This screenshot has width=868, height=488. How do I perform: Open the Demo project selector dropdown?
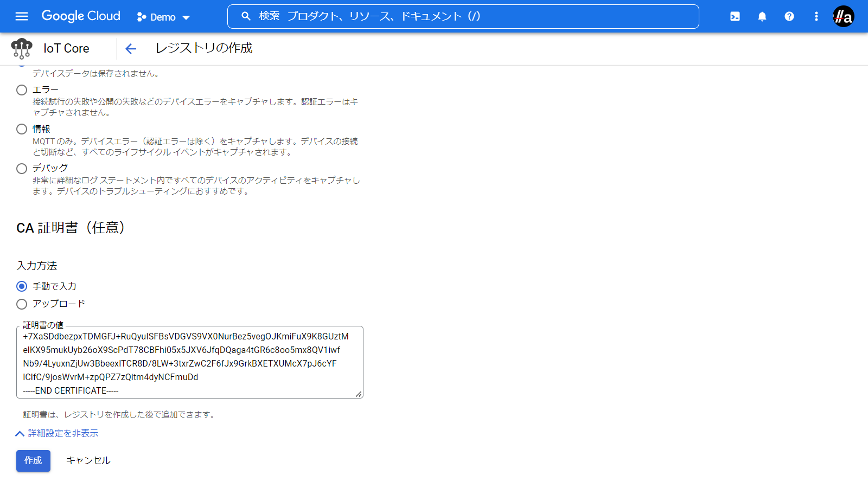tap(163, 17)
